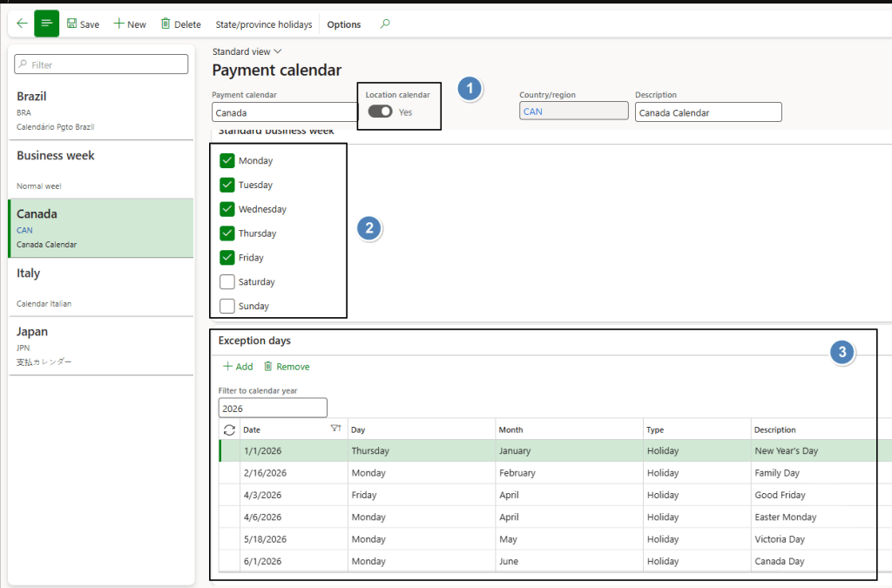Click the Date column filter icon
892x588 pixels.
pyautogui.click(x=335, y=429)
